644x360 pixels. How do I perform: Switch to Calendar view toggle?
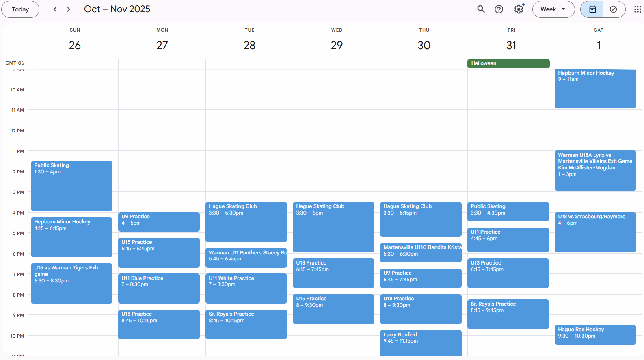(592, 9)
